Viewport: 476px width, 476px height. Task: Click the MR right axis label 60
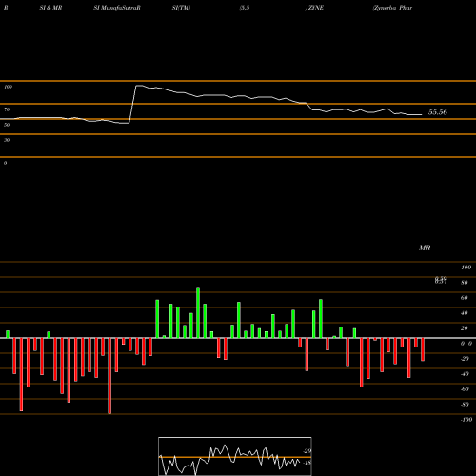465,298
